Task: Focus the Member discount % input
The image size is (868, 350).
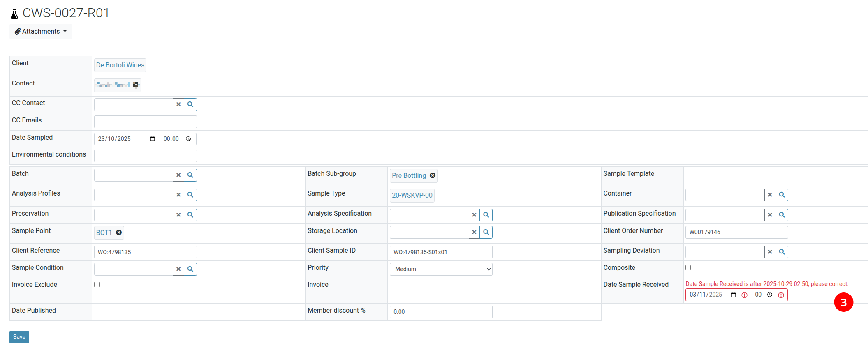Action: 441,312
